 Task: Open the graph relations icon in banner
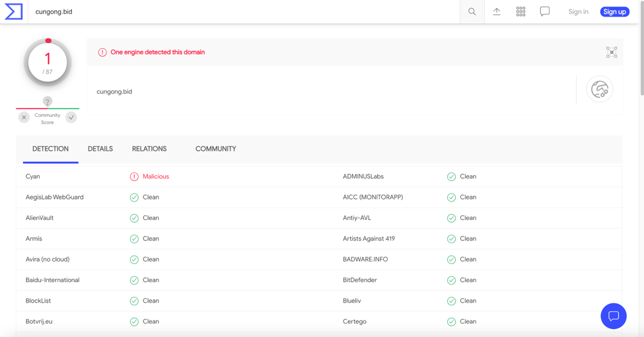612,52
